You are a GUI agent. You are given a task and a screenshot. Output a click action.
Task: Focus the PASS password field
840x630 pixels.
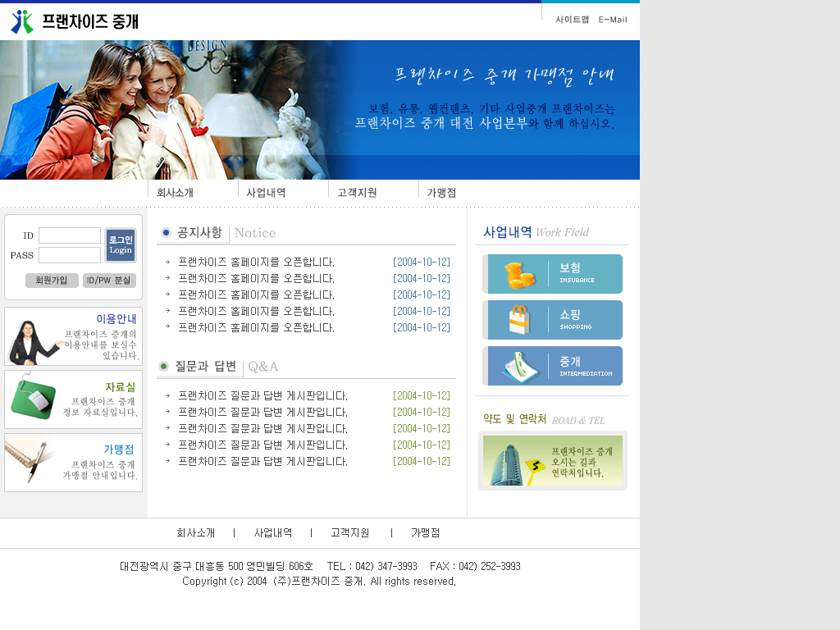tap(70, 255)
